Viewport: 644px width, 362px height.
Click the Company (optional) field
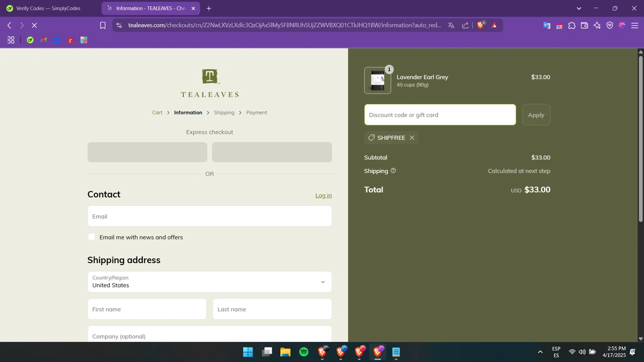point(210,334)
